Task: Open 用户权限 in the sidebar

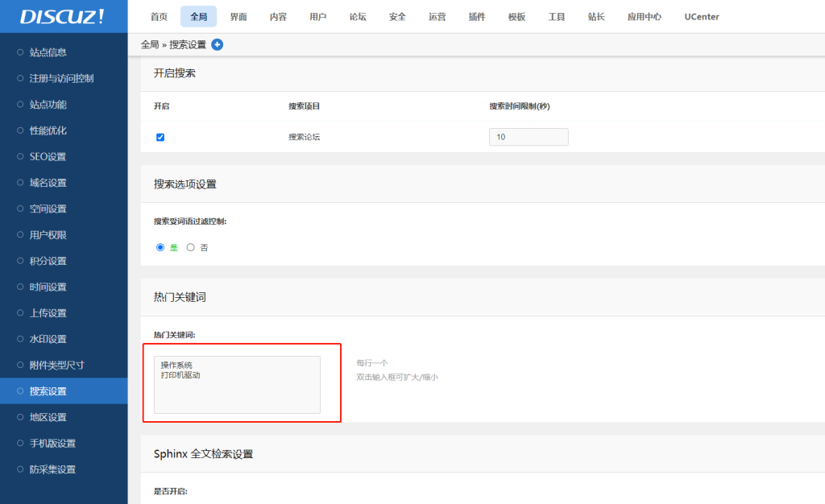Action: 48,235
